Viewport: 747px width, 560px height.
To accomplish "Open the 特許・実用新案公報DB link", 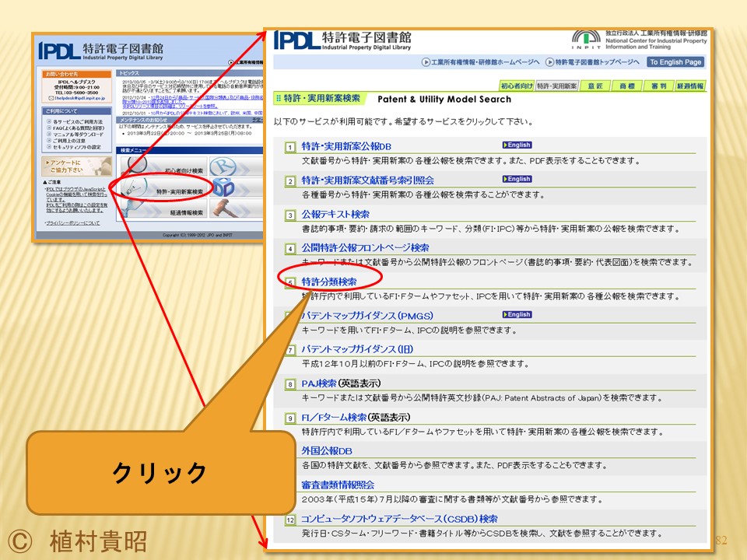I will click(x=346, y=146).
